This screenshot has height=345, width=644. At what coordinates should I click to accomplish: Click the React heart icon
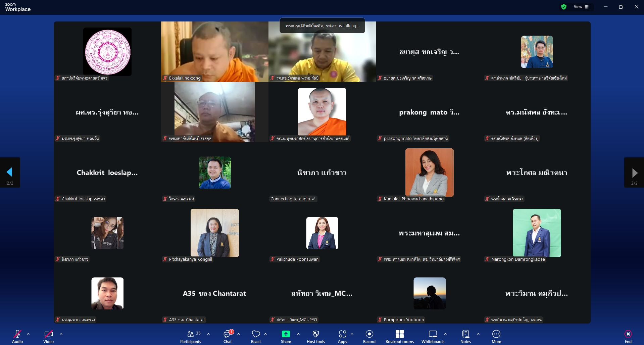[x=256, y=334]
